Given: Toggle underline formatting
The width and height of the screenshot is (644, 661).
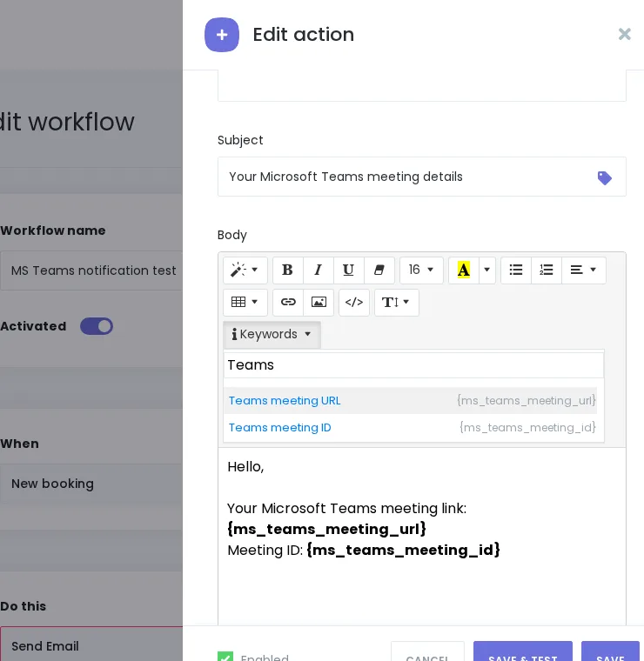Looking at the screenshot, I should click(348, 270).
